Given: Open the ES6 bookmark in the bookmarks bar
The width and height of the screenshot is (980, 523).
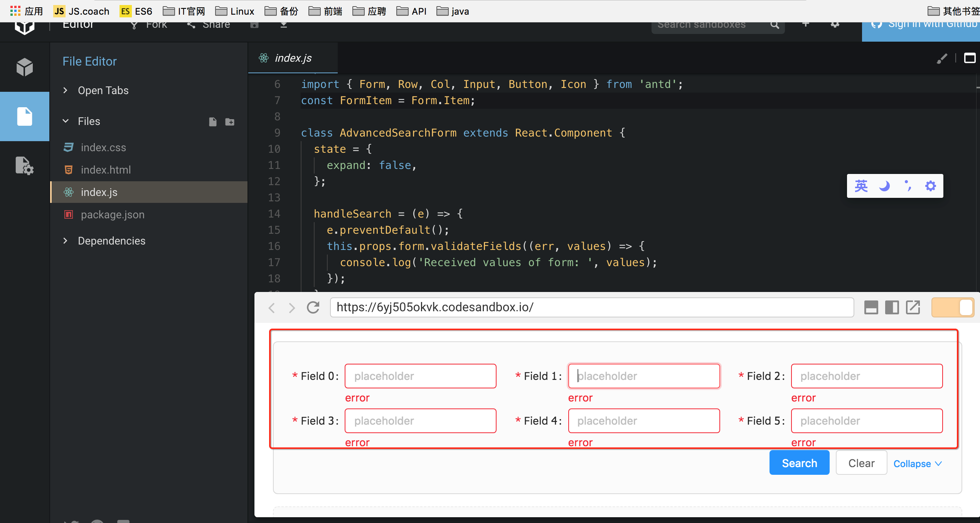Looking at the screenshot, I should pyautogui.click(x=136, y=11).
